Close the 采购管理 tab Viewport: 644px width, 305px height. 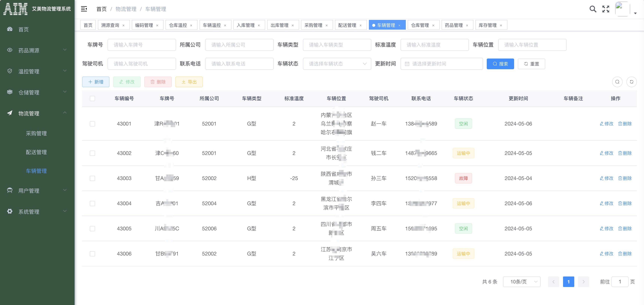tap(327, 25)
